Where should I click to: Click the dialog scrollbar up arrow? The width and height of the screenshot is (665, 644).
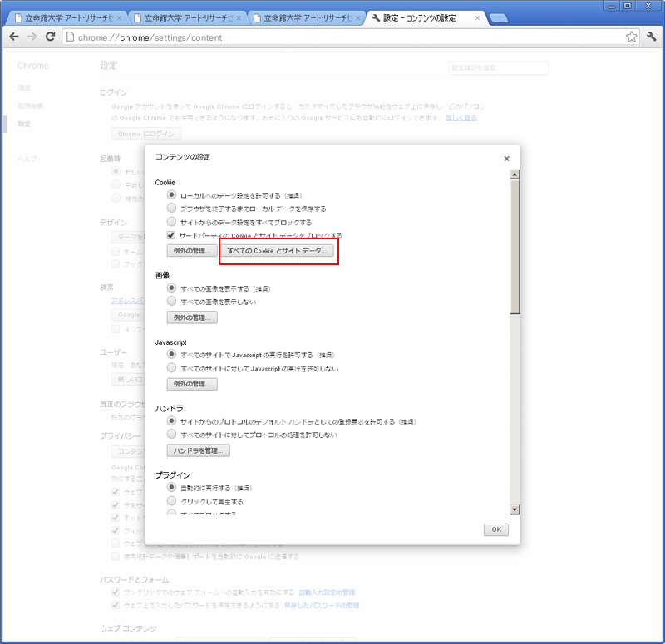(x=515, y=175)
